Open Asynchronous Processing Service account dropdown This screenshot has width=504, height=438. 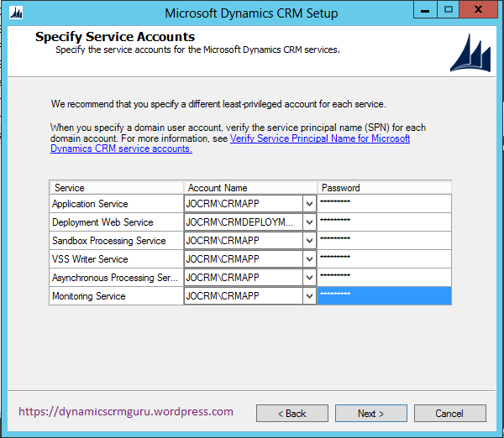(x=309, y=278)
